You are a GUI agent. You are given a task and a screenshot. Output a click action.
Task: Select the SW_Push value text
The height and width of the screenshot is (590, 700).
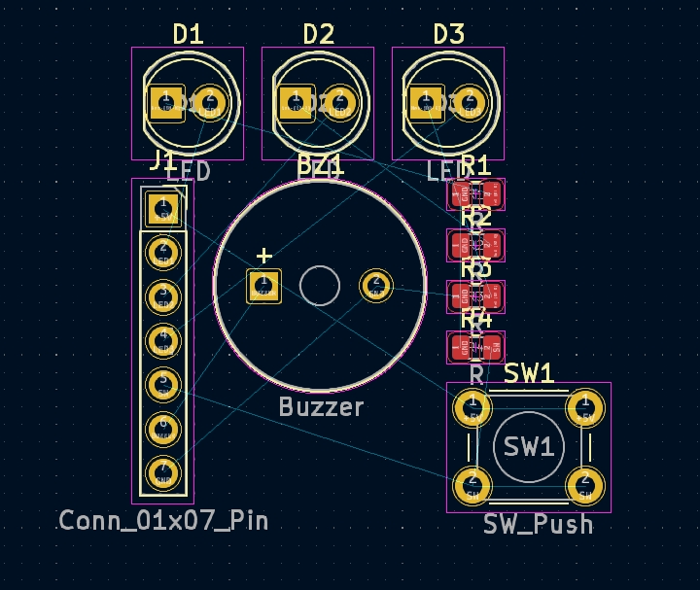click(x=539, y=525)
